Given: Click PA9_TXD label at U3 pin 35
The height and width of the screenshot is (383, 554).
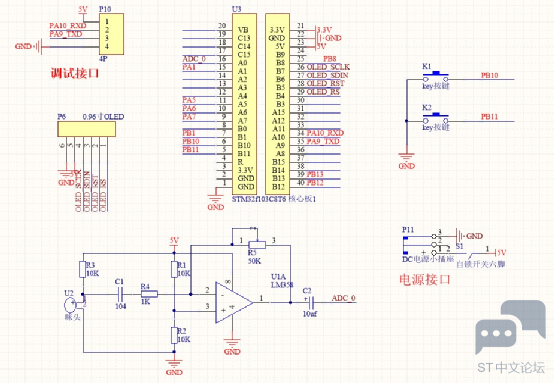Looking at the screenshot, I should 323,141.
